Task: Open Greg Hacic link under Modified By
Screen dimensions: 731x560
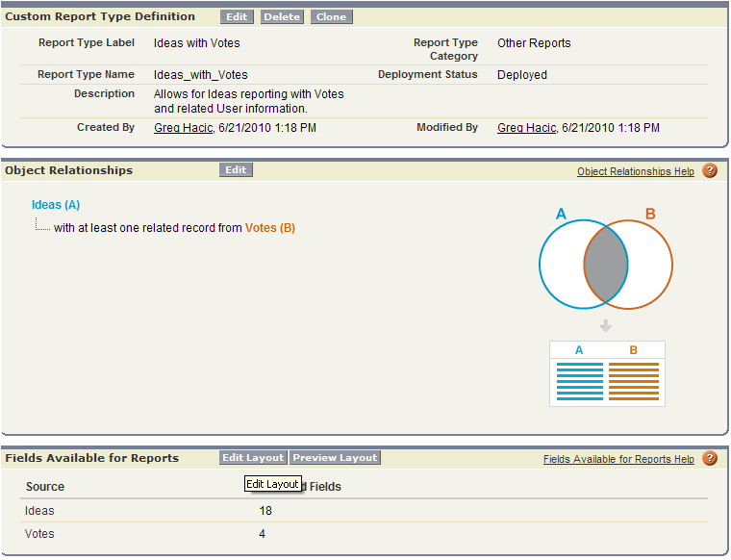Action: 526,128
